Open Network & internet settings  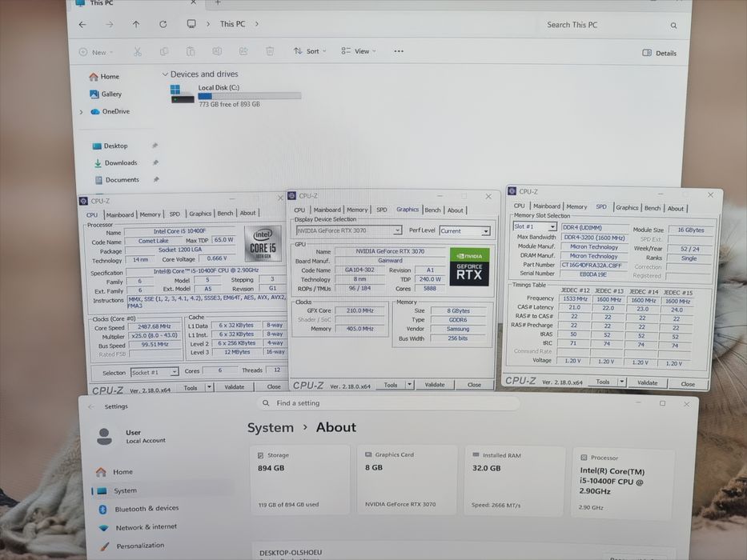[139, 527]
